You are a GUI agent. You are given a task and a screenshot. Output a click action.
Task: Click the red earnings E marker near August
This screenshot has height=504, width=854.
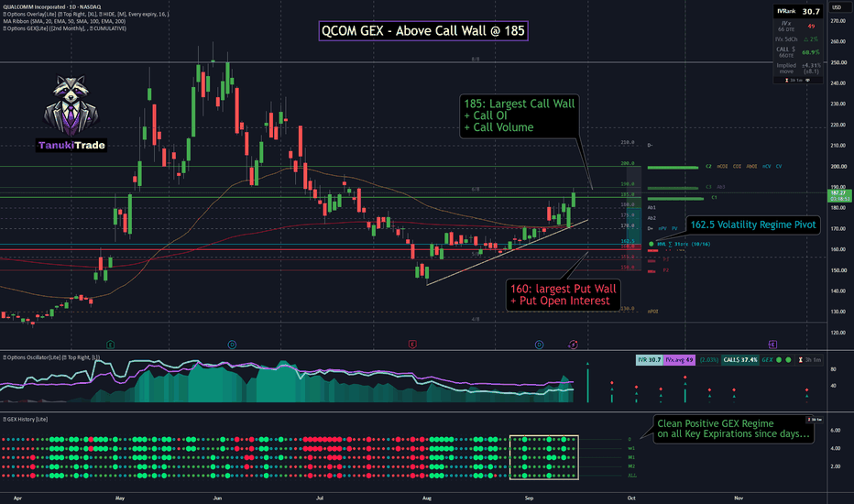pos(412,345)
